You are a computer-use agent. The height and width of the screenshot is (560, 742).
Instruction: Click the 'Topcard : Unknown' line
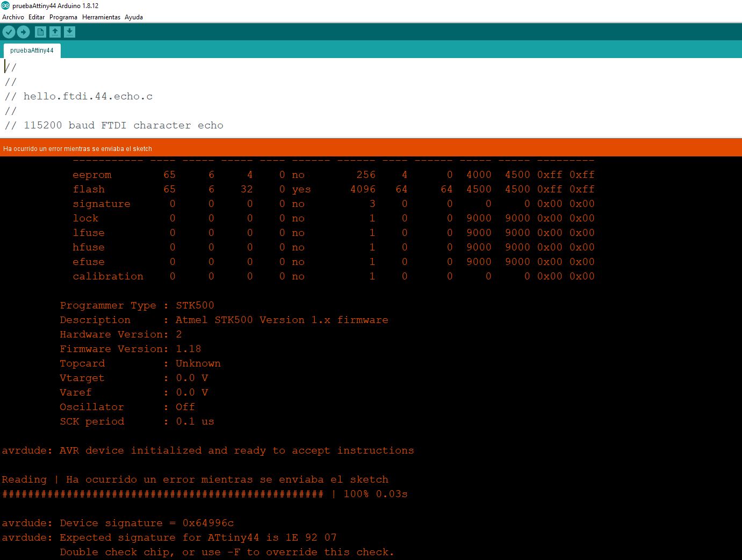tap(140, 363)
